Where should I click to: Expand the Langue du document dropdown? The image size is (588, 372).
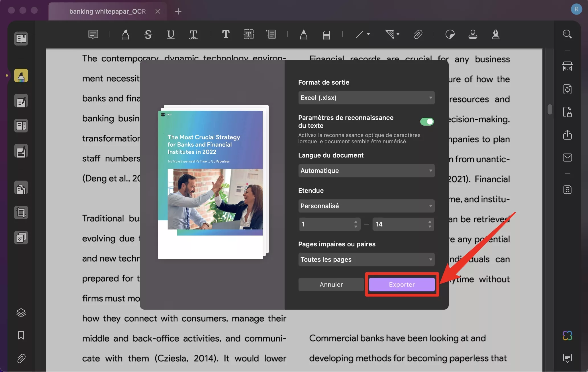pyautogui.click(x=366, y=171)
